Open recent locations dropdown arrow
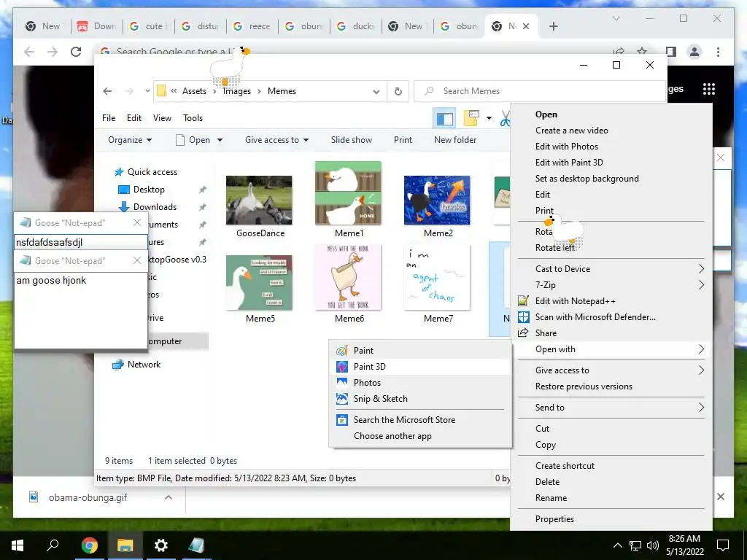Image resolution: width=747 pixels, height=560 pixels. [147, 91]
